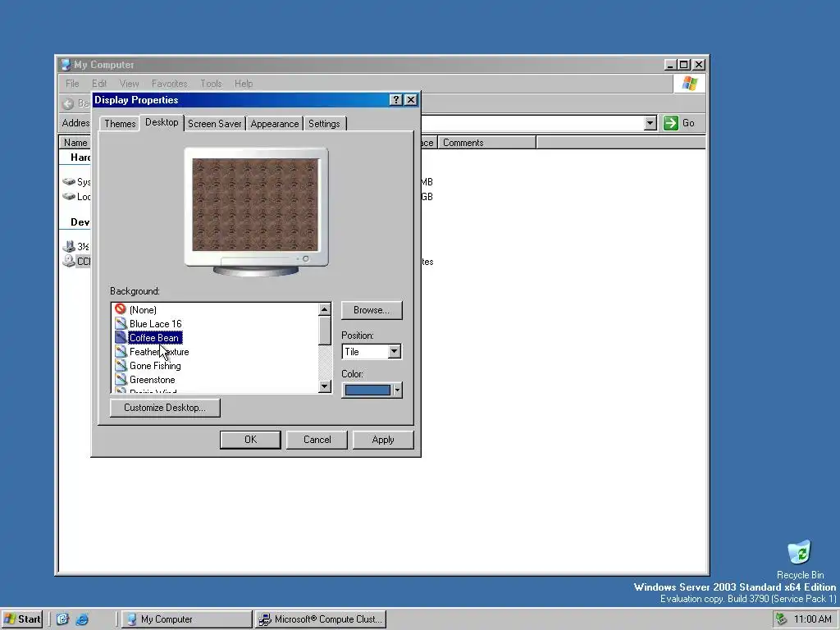The width and height of the screenshot is (840, 630).
Task: Open the desktop Color picker dropdown arrow
Action: coord(397,390)
